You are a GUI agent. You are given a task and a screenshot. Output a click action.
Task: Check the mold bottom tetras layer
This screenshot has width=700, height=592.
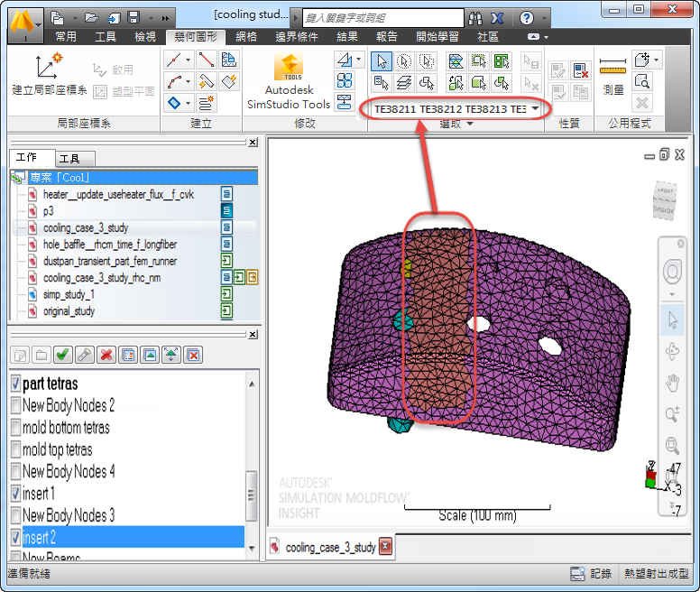click(16, 427)
